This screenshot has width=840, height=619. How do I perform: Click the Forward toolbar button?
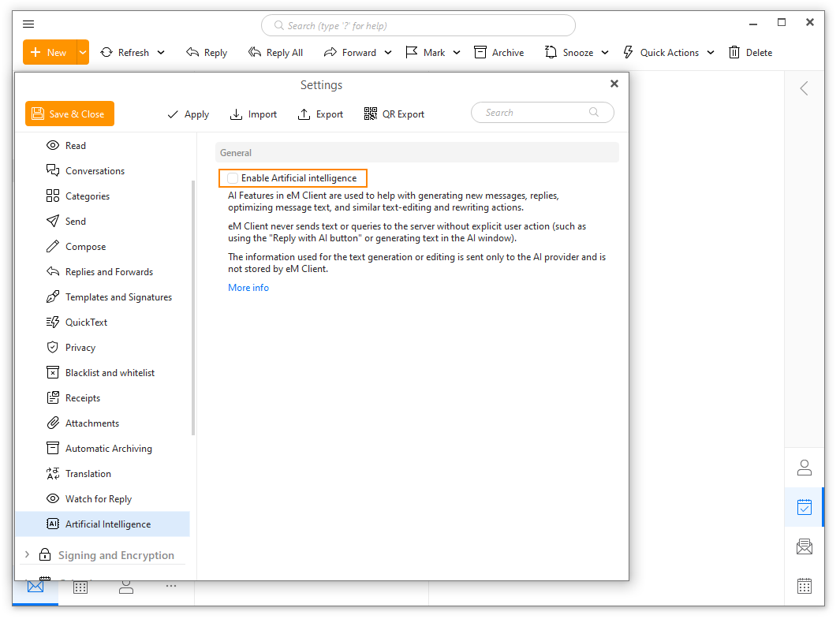coord(350,53)
